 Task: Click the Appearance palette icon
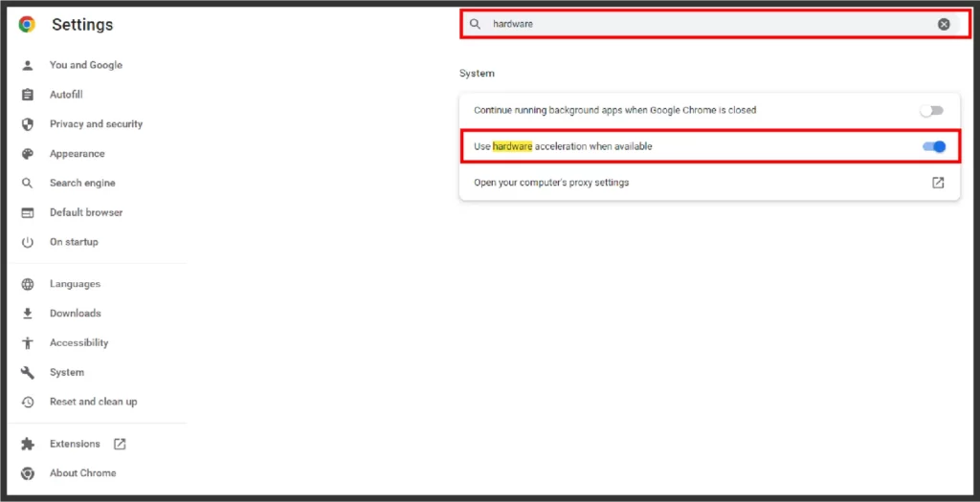pyautogui.click(x=28, y=154)
